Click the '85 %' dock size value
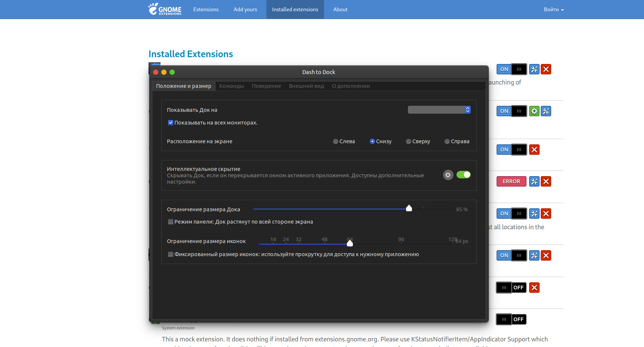The height and width of the screenshot is (347, 644). pyautogui.click(x=462, y=209)
